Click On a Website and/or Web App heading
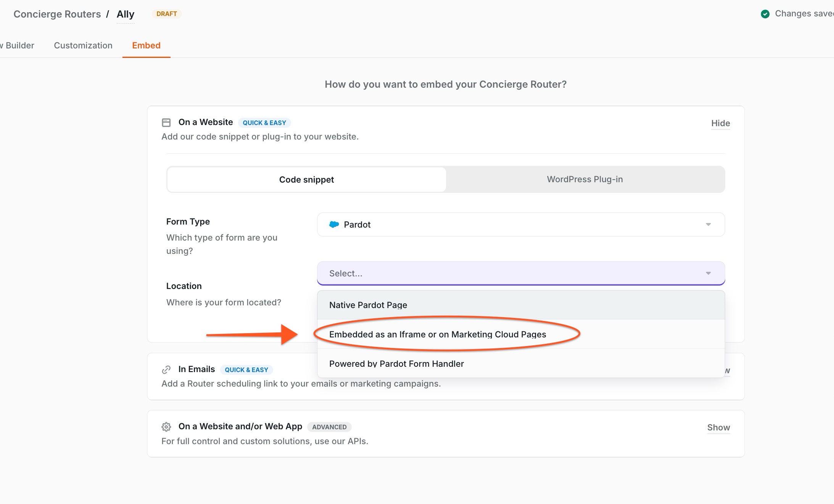This screenshot has width=834, height=504. [240, 426]
